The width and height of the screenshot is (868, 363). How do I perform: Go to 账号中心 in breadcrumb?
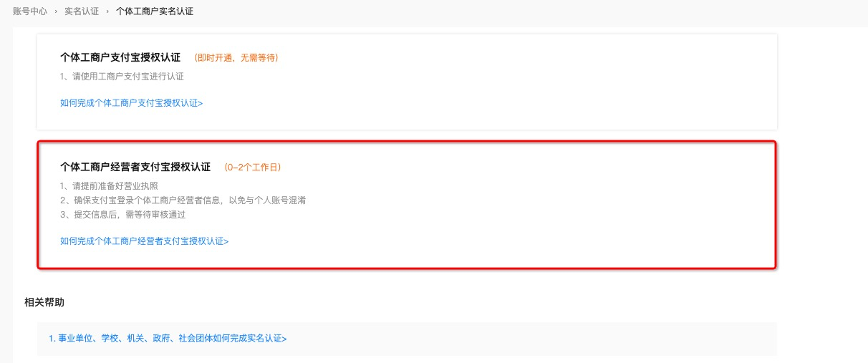coord(30,11)
